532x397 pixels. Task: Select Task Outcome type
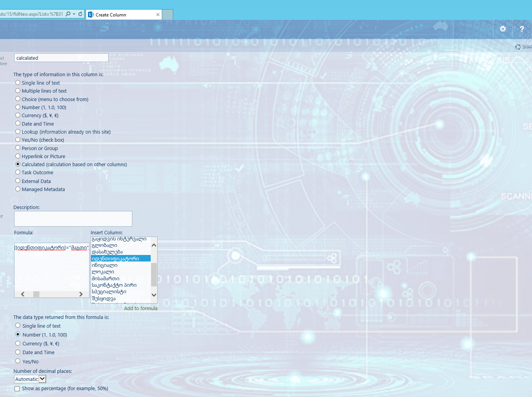click(x=18, y=172)
